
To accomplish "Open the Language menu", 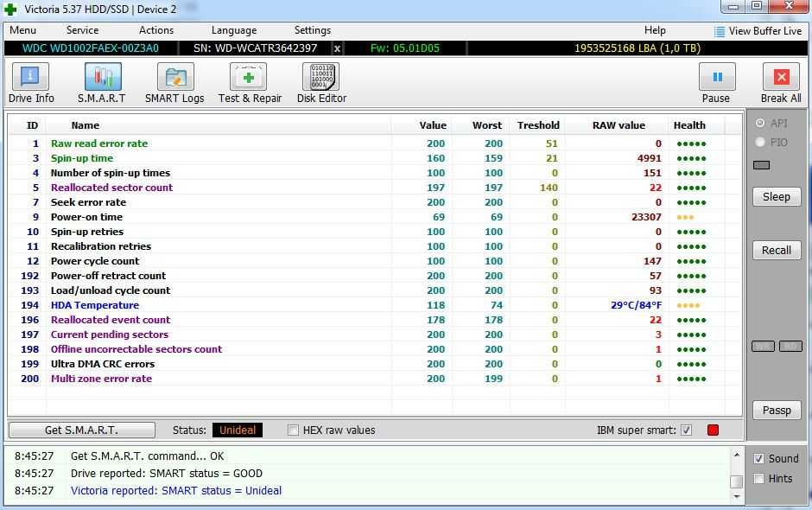I will click(x=233, y=30).
